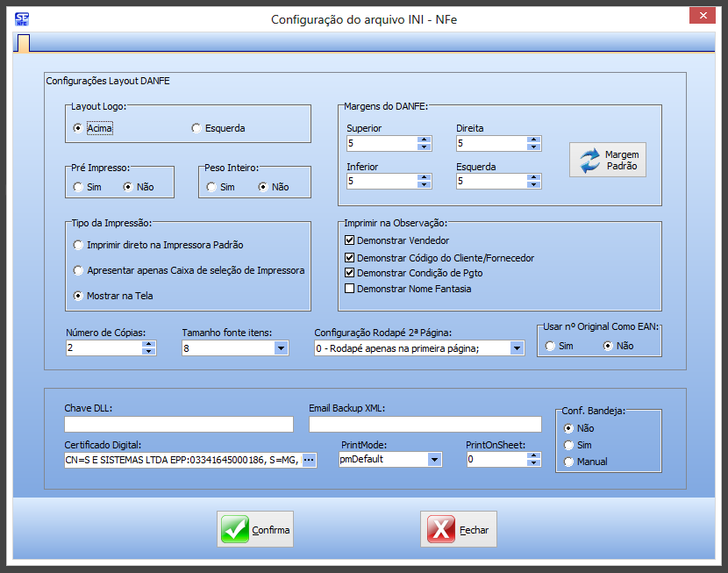Select the small tab at top left
728x573 pixels.
[24, 43]
